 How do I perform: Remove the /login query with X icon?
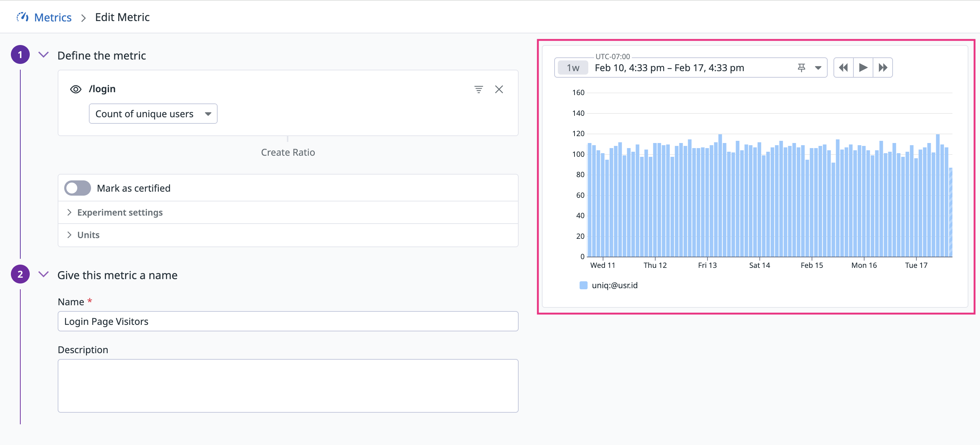point(499,89)
